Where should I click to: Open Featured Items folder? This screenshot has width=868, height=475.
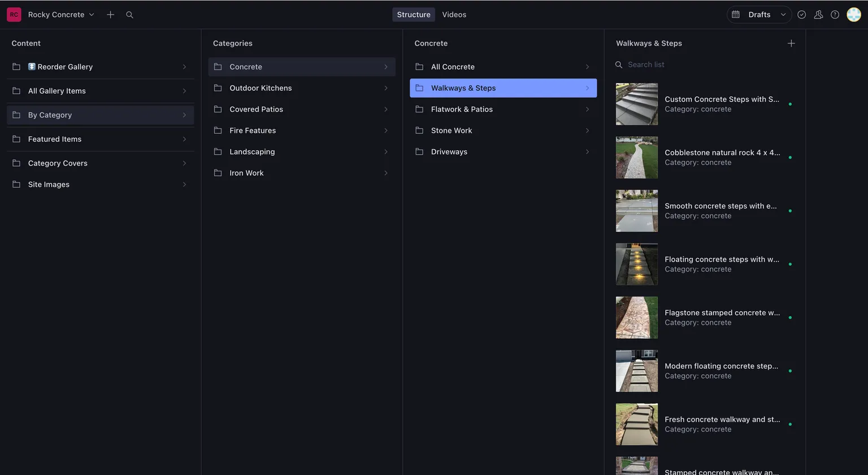[x=101, y=139]
